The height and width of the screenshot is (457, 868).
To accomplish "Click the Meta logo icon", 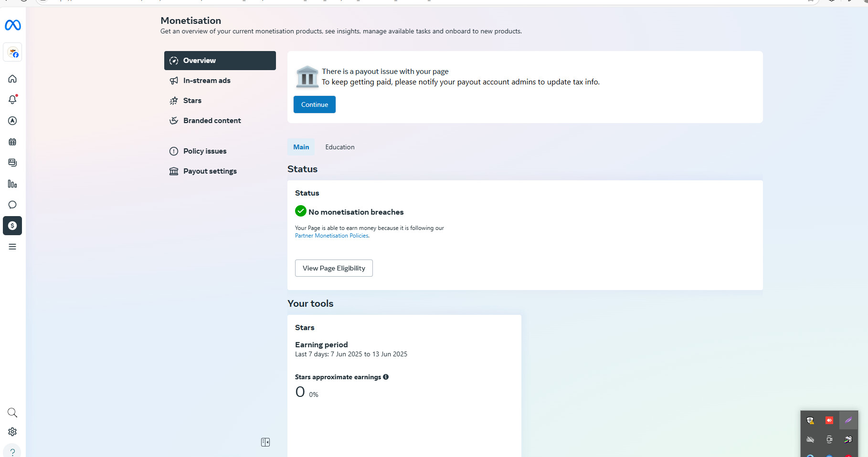I will [13, 25].
